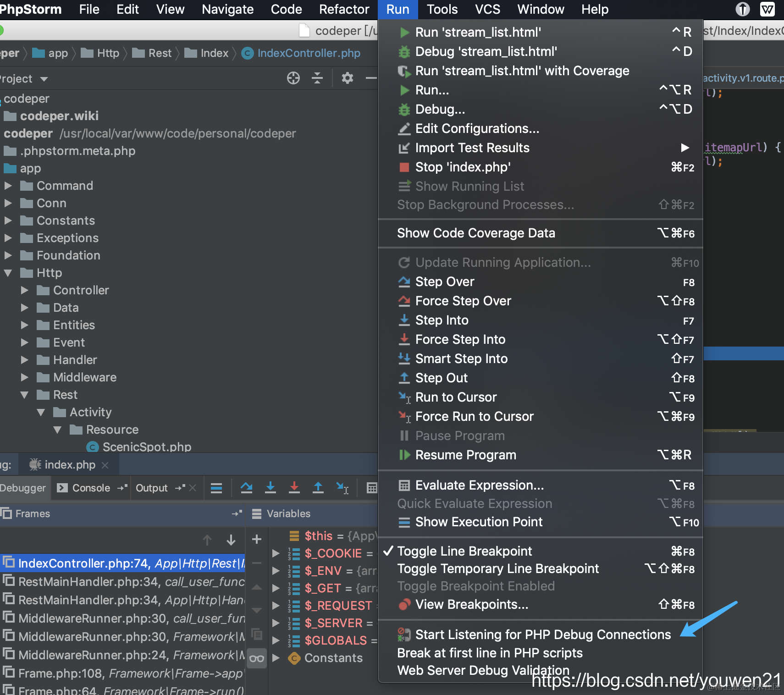
Task: Expand the Constants folder arrow
Action: coord(8,221)
